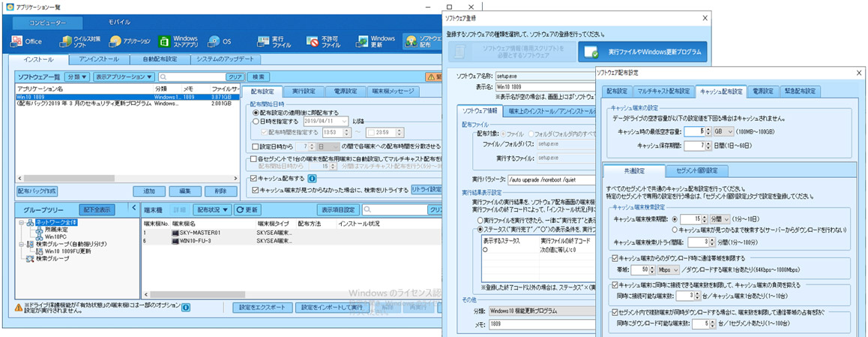Open the 不許可ファイル toolbar item
Screen dimensions: 868x337
(x=325, y=41)
